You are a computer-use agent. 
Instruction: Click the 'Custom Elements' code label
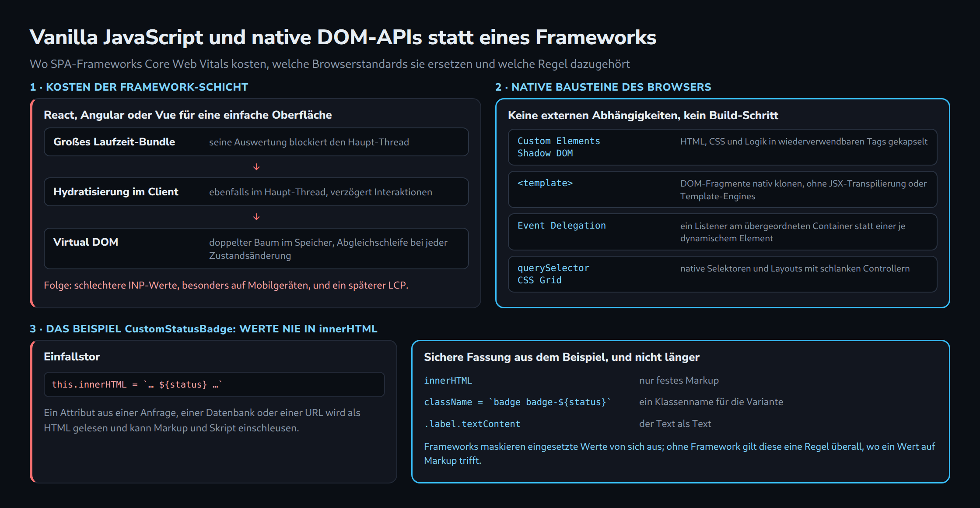tap(559, 141)
